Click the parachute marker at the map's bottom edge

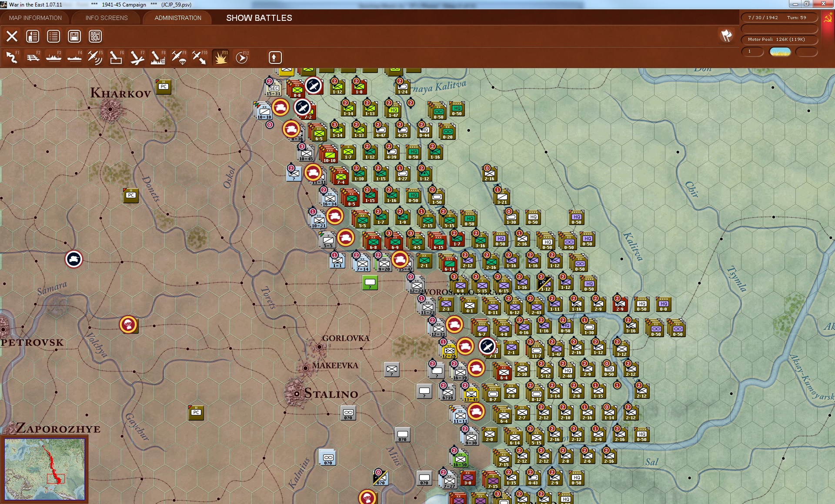coord(367,497)
